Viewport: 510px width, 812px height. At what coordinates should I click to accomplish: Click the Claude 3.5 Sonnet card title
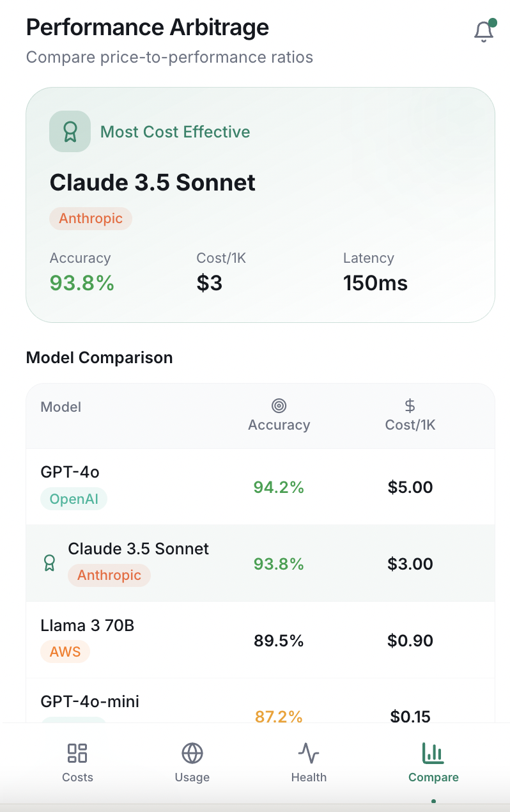[153, 183]
